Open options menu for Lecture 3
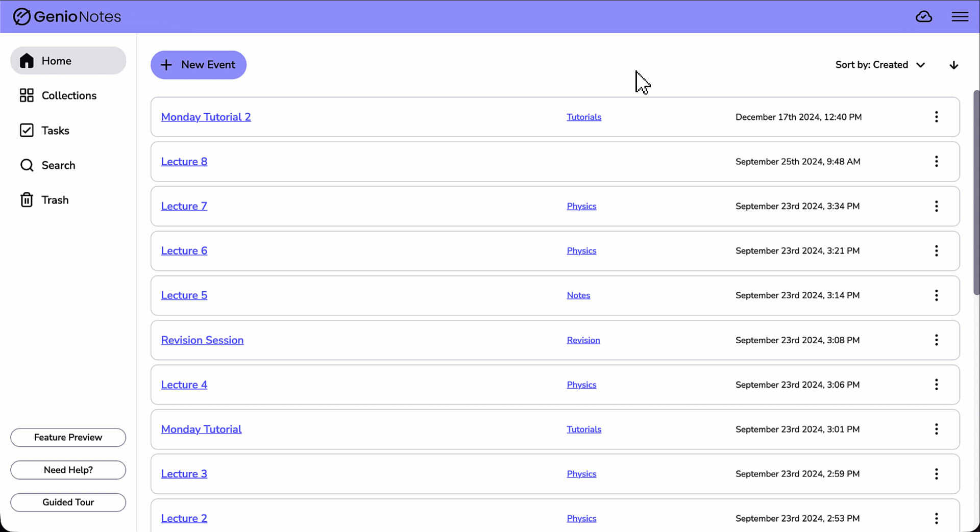The height and width of the screenshot is (532, 980). [x=937, y=474]
